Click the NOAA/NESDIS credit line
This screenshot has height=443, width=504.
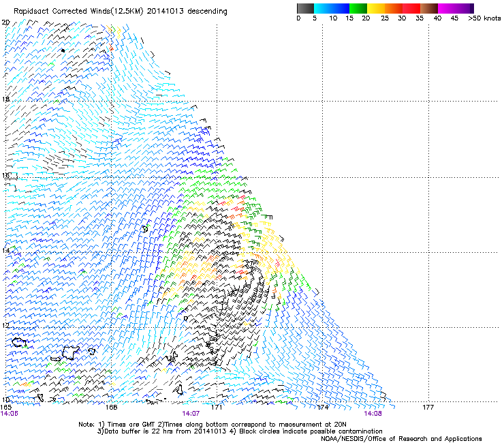(x=401, y=439)
